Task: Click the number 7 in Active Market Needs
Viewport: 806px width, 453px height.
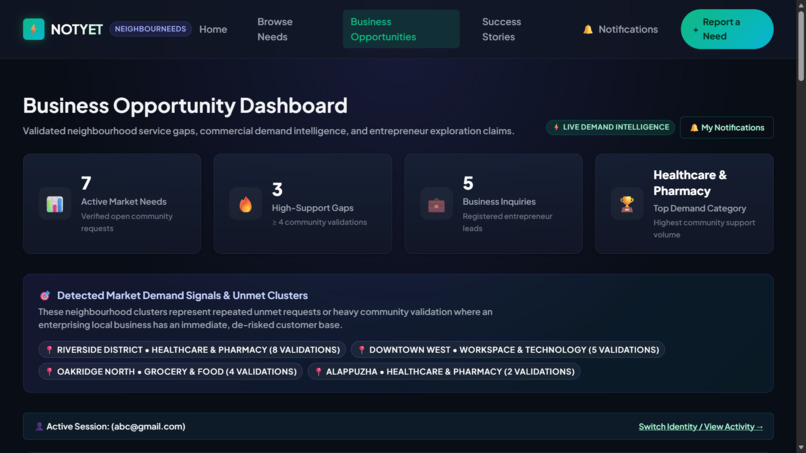Action: pos(86,183)
